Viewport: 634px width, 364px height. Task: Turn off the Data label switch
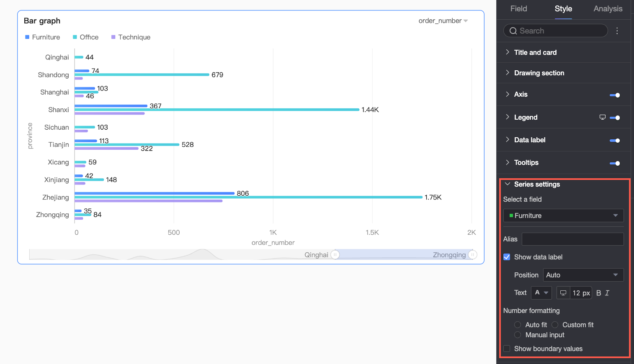point(615,141)
